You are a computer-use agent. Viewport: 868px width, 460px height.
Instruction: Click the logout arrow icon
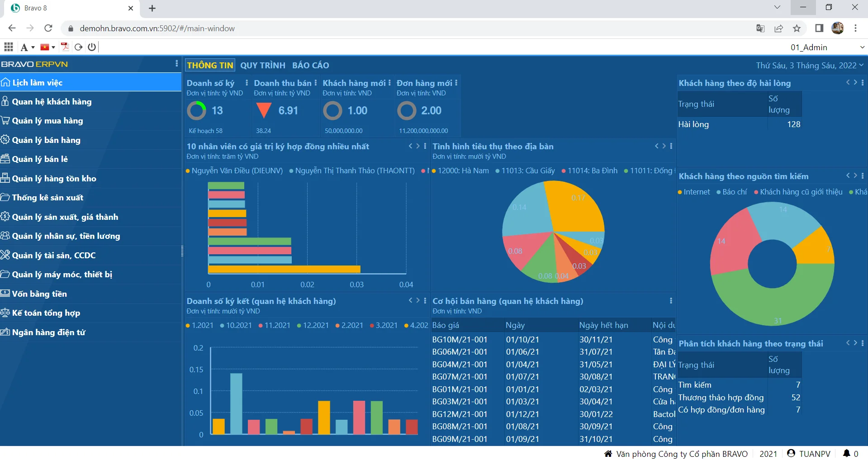pyautogui.click(x=78, y=47)
